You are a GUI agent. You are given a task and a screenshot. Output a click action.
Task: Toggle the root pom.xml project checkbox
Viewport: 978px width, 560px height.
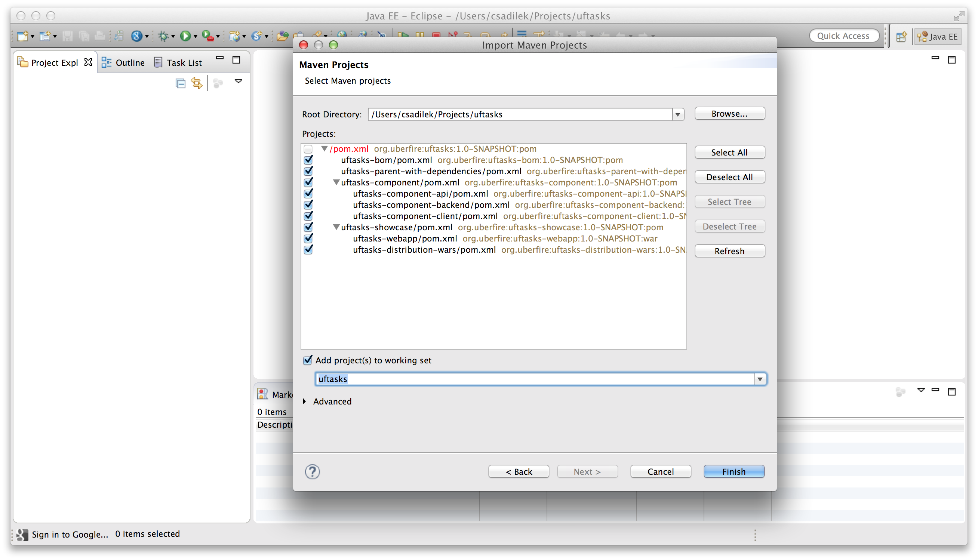coord(309,148)
